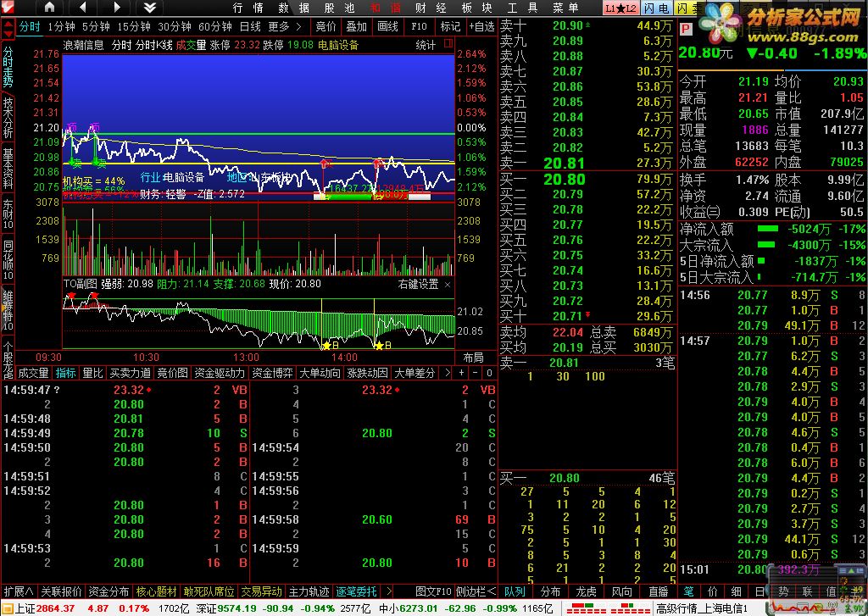This screenshot has width=868, height=616.
Task: Expand the 更多 > periods menu
Action: click(285, 26)
